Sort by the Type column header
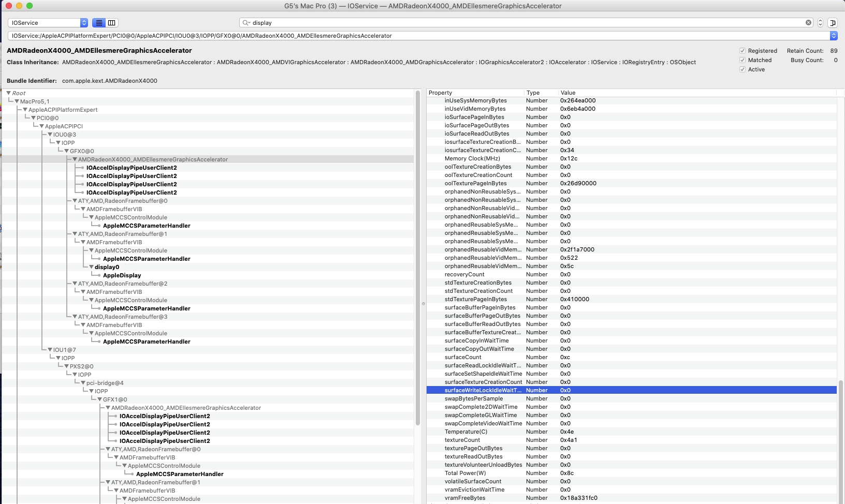845x504 pixels. coord(541,93)
